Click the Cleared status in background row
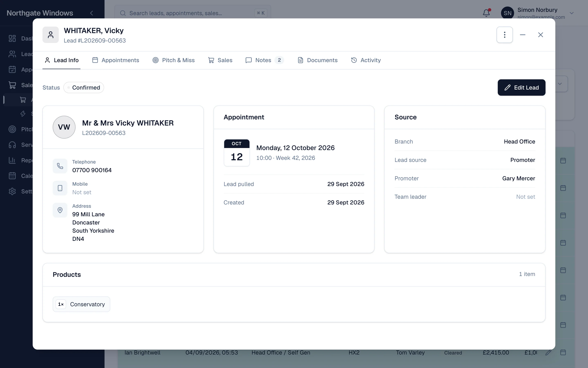588x368 pixels. click(453, 353)
